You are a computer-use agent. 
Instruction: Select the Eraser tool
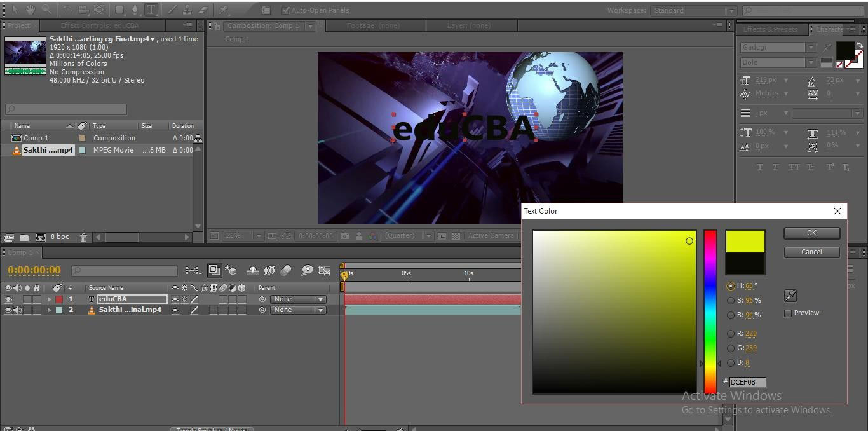203,10
